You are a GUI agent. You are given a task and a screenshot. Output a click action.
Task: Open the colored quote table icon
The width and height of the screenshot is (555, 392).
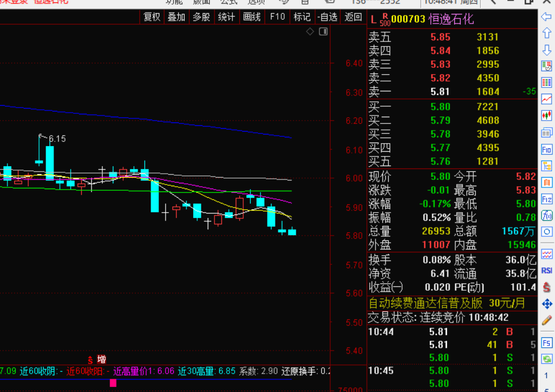[x=546, y=82]
